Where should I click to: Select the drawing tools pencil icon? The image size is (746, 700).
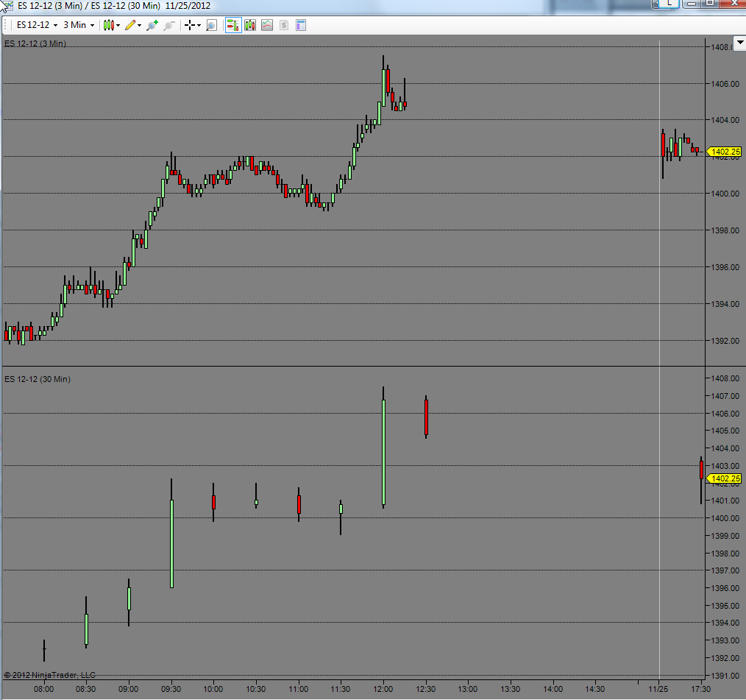130,25
